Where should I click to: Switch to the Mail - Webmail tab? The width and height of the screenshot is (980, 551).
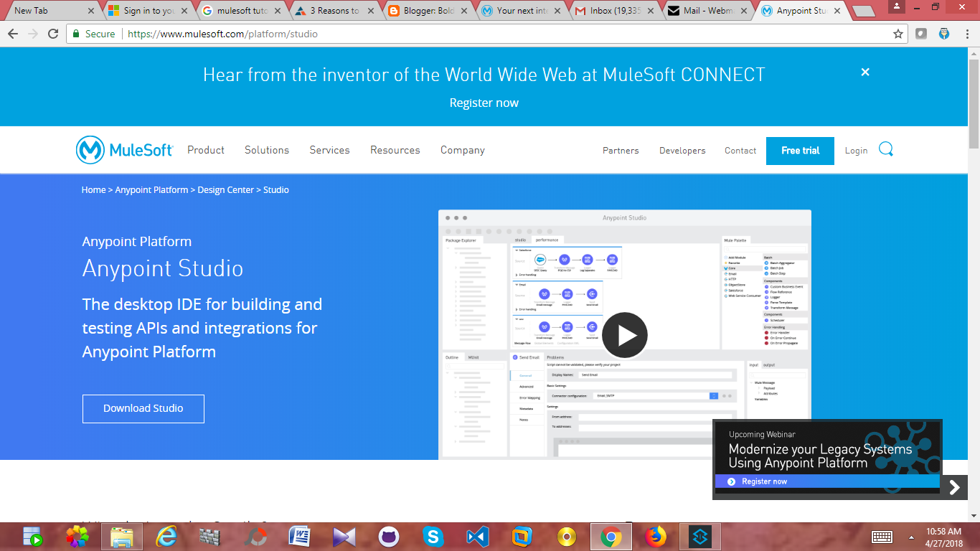tap(707, 11)
